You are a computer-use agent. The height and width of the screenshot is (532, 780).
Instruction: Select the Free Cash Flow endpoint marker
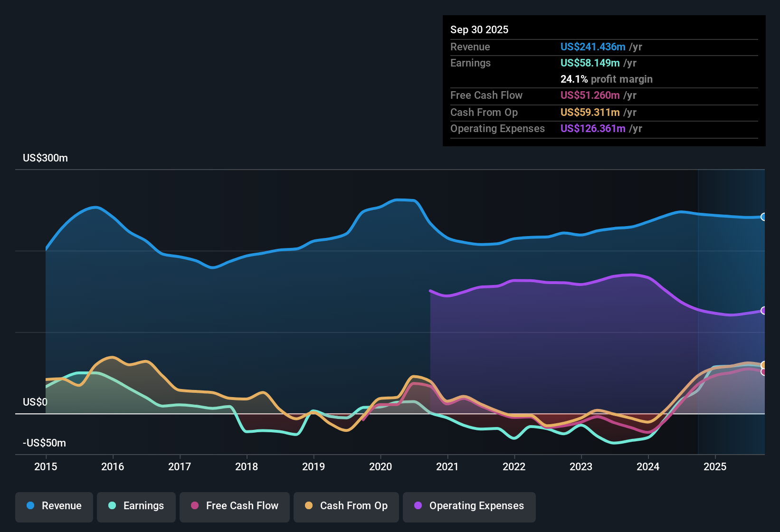(x=764, y=372)
